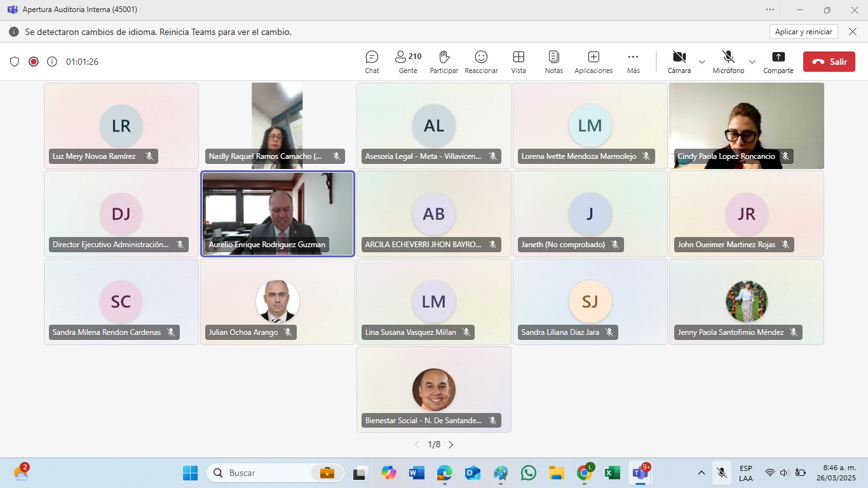
Task: Show the Gente participants list
Action: point(408,62)
